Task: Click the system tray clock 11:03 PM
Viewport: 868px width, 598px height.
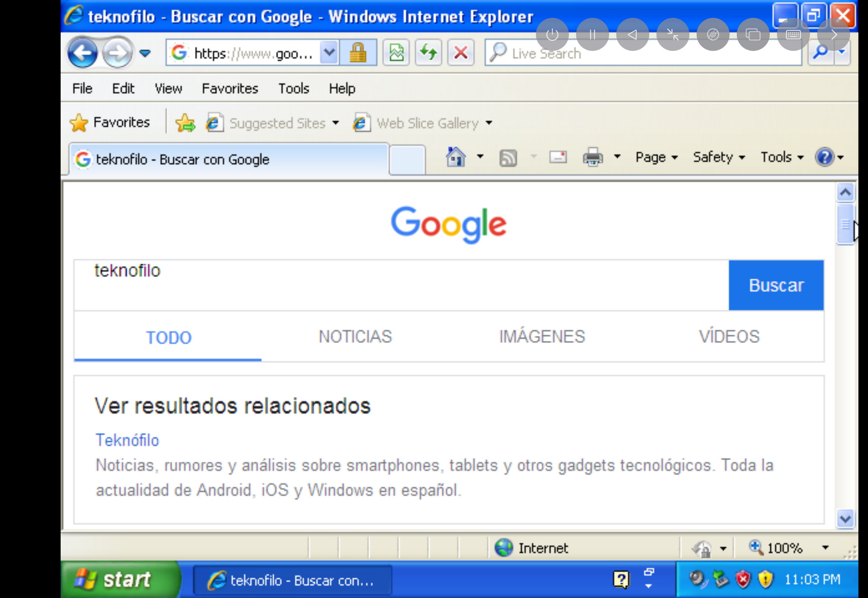Action: [812, 579]
